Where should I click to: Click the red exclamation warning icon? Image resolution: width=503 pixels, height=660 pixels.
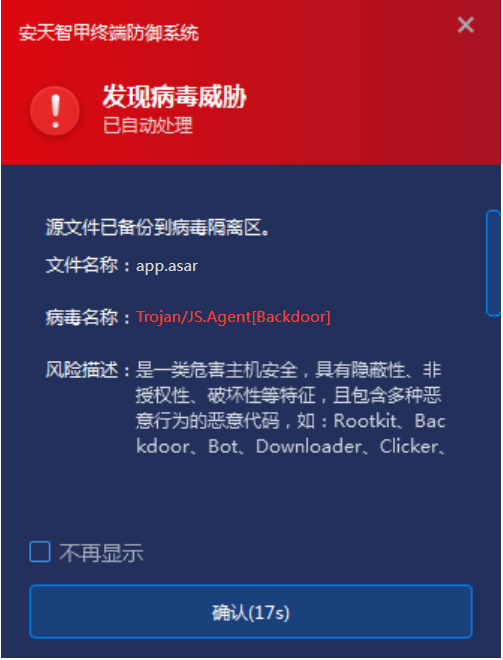[x=55, y=111]
